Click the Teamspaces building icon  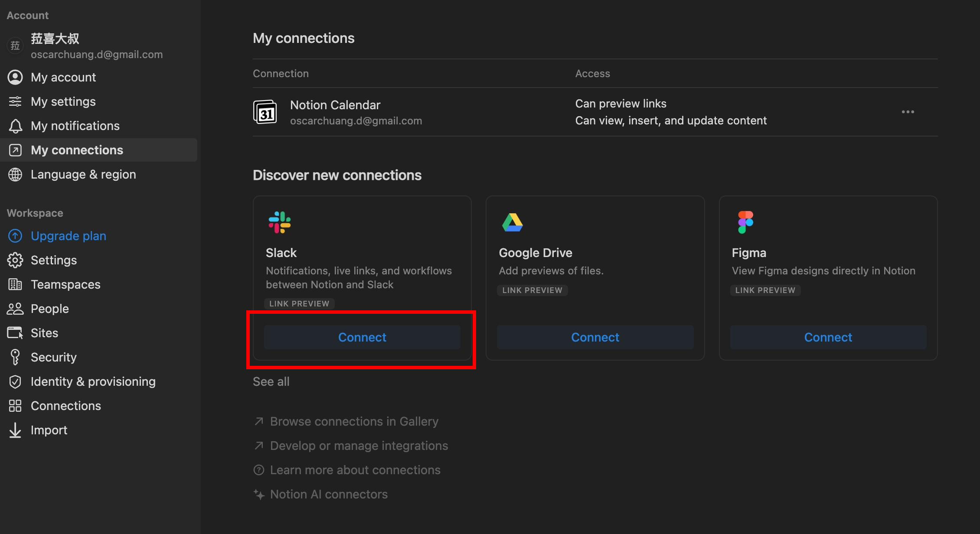[x=15, y=284]
